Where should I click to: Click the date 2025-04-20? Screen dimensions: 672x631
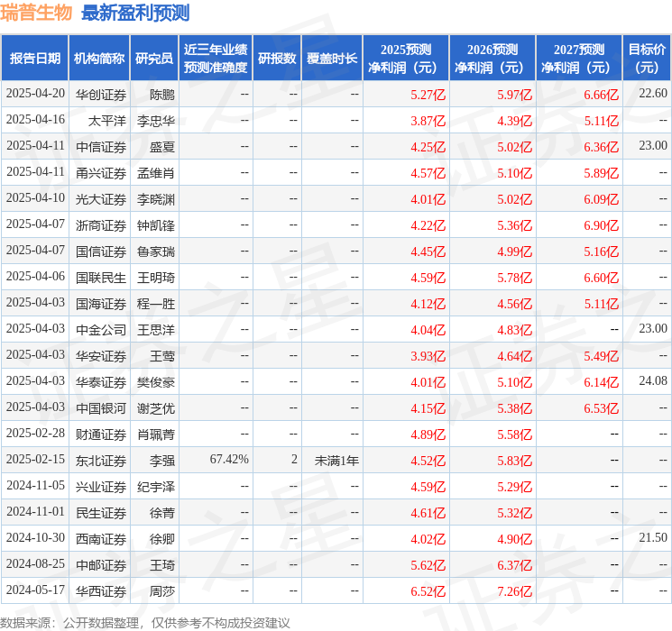pos(35,93)
